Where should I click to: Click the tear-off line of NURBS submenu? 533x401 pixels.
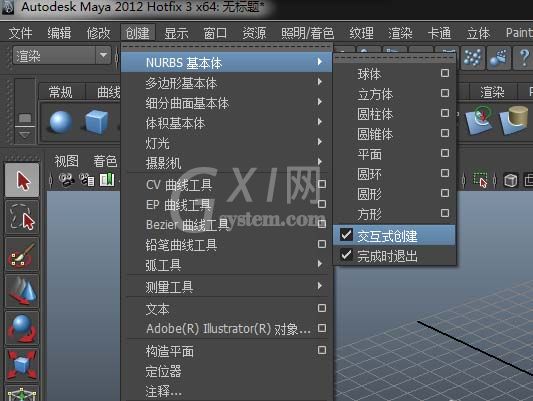(395, 58)
